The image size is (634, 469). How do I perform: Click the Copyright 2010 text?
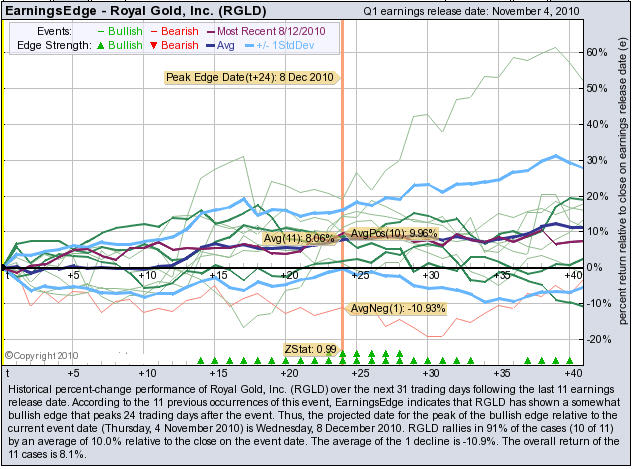[x=38, y=354]
